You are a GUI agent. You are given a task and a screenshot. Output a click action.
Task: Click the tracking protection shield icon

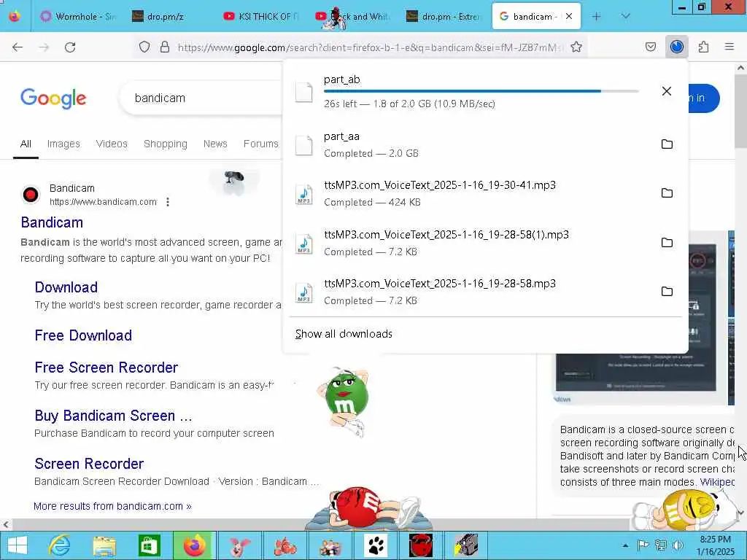(144, 47)
